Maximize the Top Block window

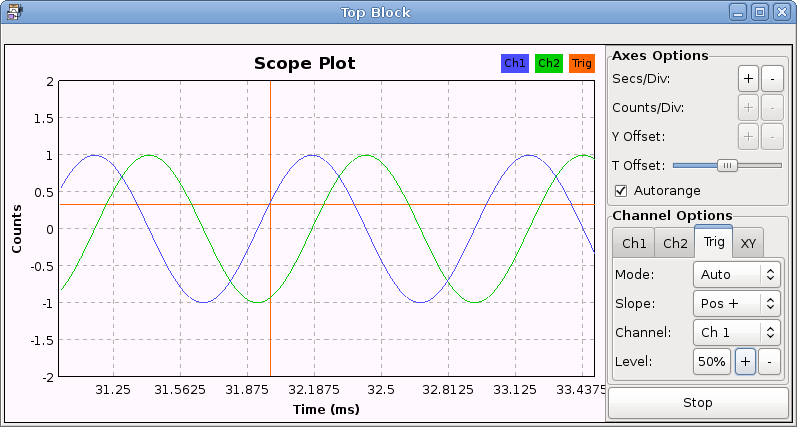(759, 12)
